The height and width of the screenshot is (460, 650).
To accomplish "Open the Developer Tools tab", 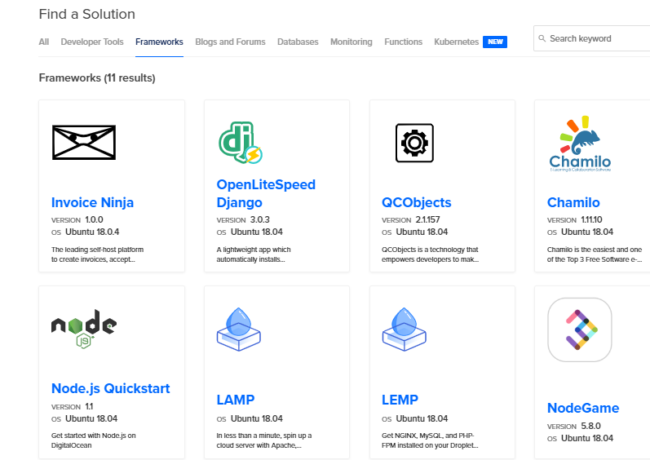I will click(x=92, y=42).
